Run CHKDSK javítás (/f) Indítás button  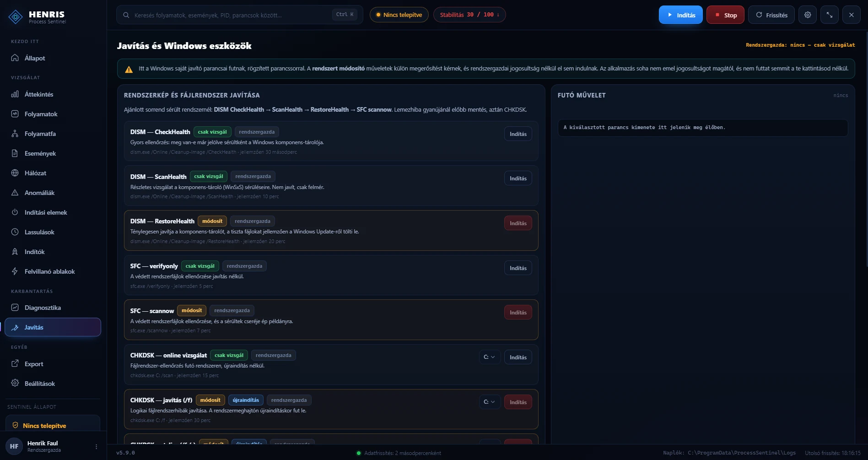point(518,402)
